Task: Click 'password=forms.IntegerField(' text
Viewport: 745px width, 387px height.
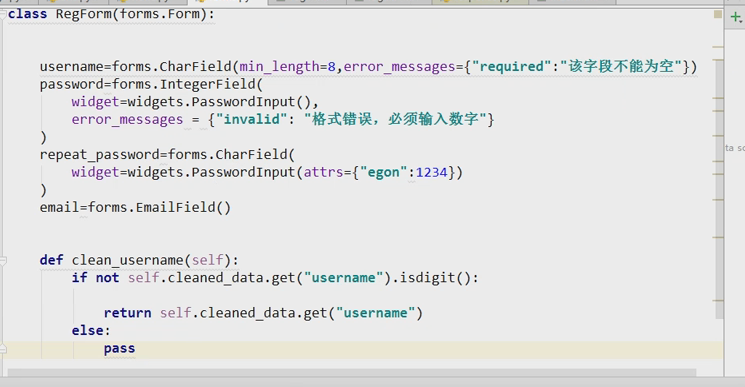Action: (151, 84)
